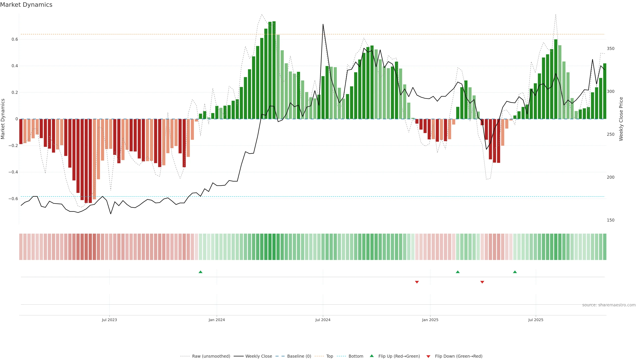This screenshot has width=644, height=362.
Task: Click the orange Top threshold dashed line
Action: (150, 34)
